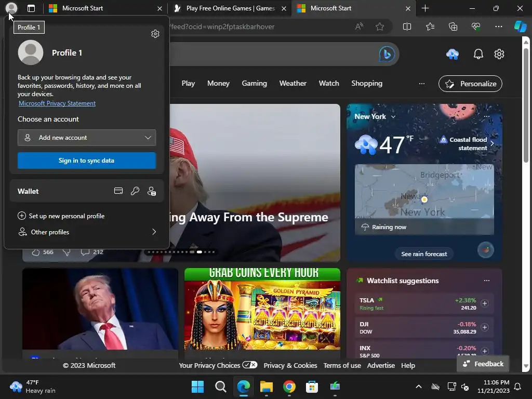The width and height of the screenshot is (532, 399).
Task: Open notifications bell on Microsoft Start
Action: click(478, 54)
